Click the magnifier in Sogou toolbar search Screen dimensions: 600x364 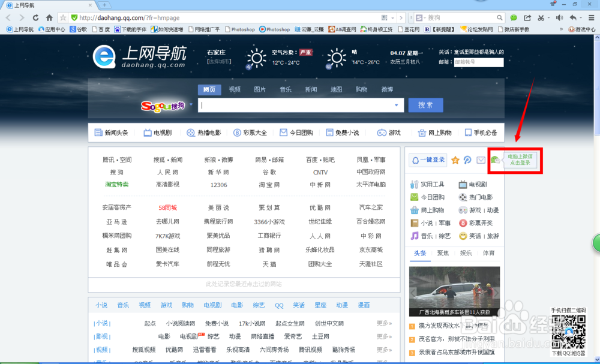coord(499,17)
